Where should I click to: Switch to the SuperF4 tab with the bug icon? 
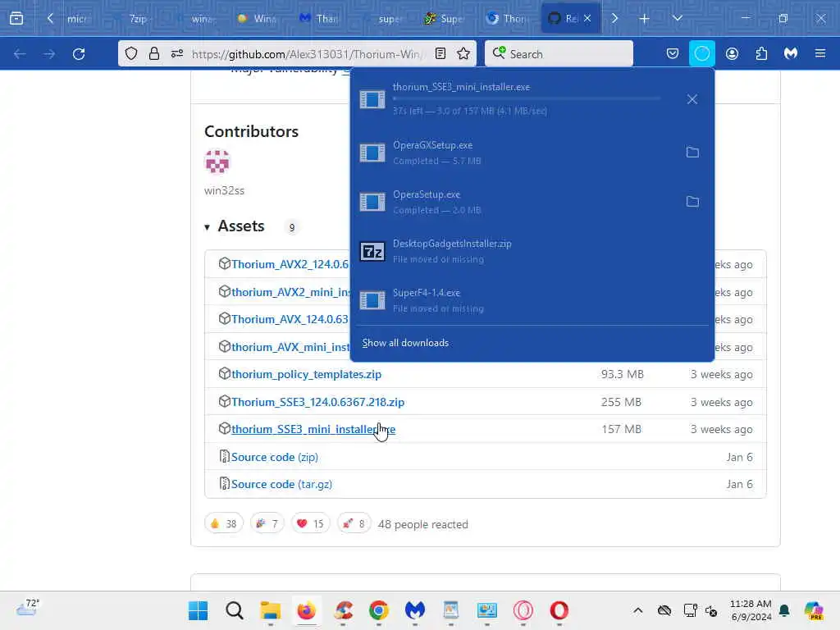[444, 19]
